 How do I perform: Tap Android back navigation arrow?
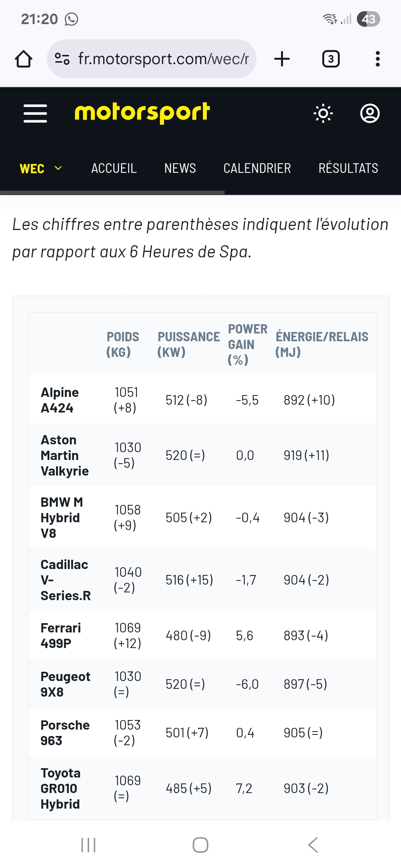click(313, 845)
